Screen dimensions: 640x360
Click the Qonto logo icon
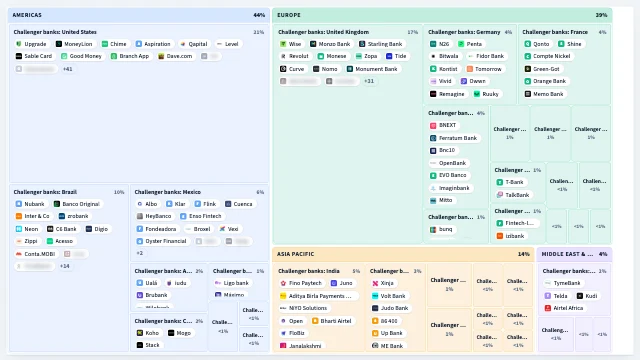pos(527,44)
